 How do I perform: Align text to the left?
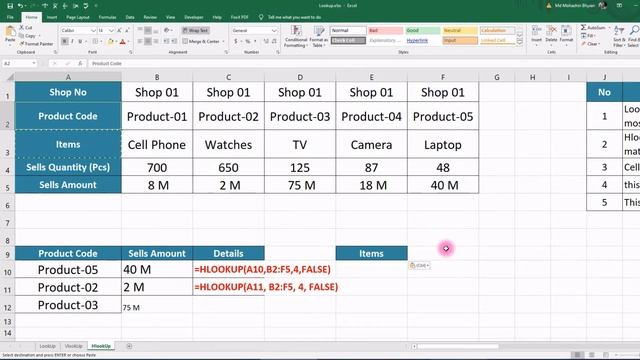pyautogui.click(x=140, y=41)
